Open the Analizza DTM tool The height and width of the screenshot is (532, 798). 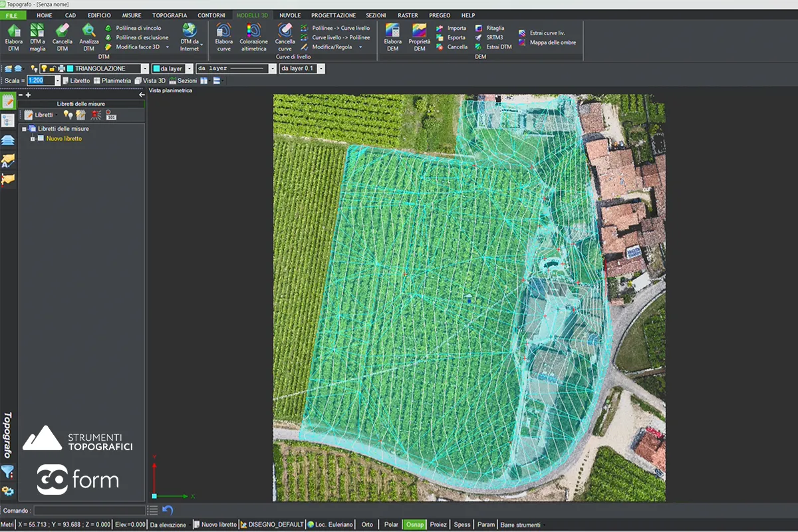88,37
